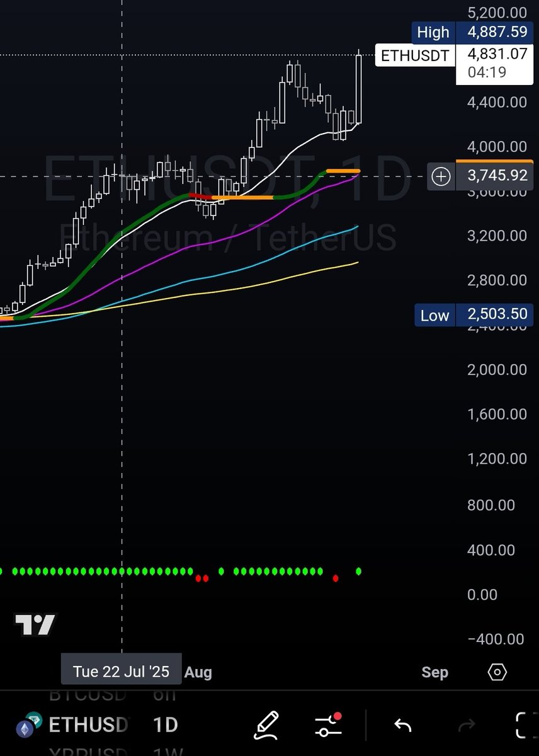Screen dimensions: 539x756
Task: Tap the Aug label on the time axis
Action: coord(197,672)
